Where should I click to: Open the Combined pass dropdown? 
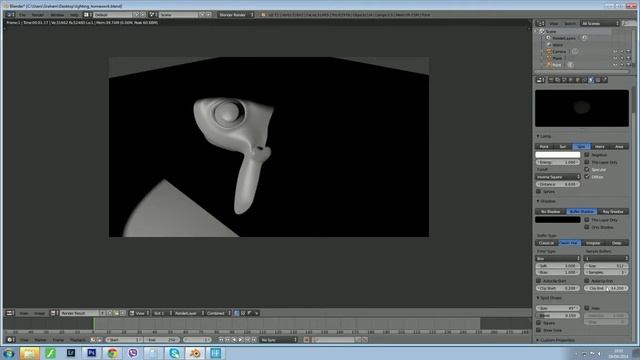[x=218, y=313]
